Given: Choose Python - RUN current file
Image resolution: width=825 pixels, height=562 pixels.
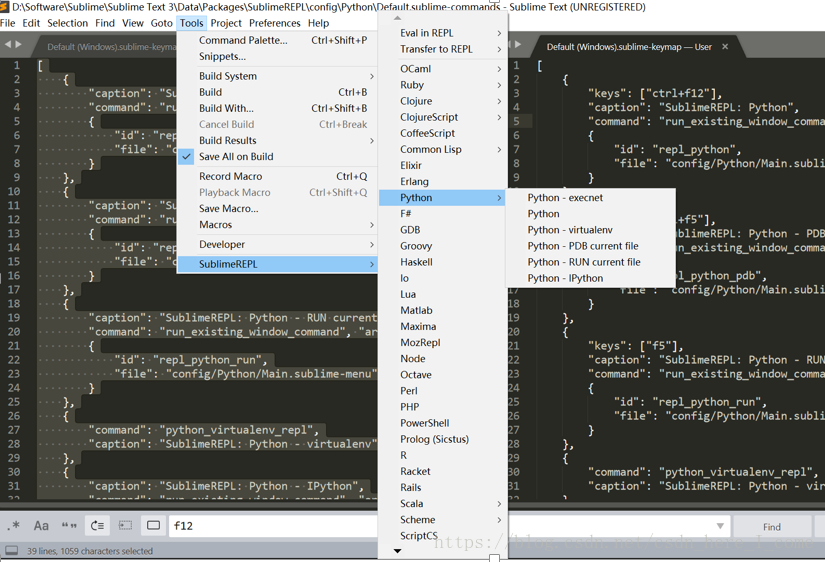Looking at the screenshot, I should coord(590,262).
